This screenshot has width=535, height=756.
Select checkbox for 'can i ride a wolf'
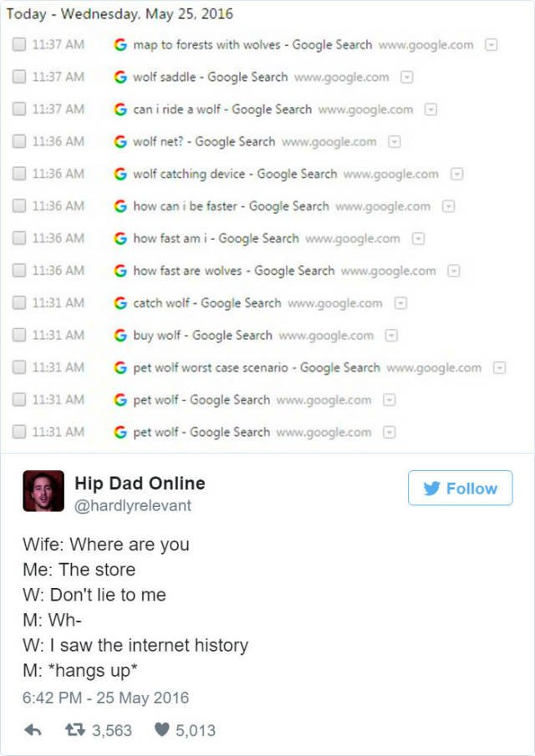(19, 109)
